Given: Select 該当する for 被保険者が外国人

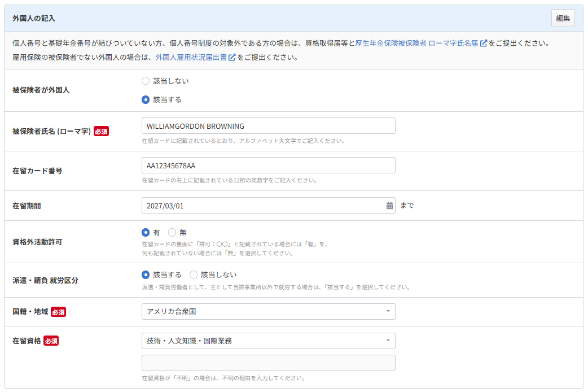Looking at the screenshot, I should click(x=146, y=99).
